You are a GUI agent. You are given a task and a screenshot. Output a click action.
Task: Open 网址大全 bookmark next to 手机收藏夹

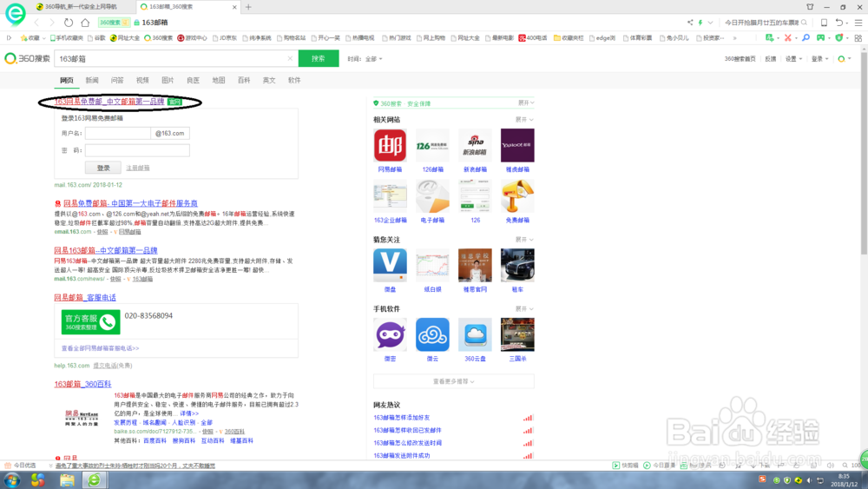pyautogui.click(x=125, y=38)
